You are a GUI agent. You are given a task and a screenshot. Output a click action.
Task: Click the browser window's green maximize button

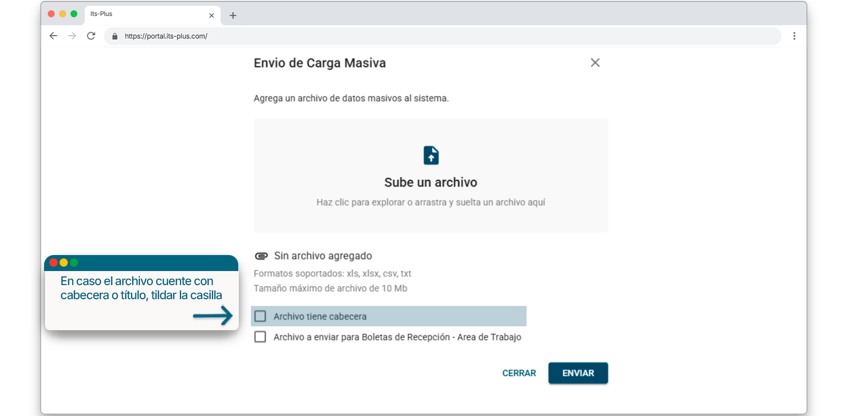click(74, 14)
